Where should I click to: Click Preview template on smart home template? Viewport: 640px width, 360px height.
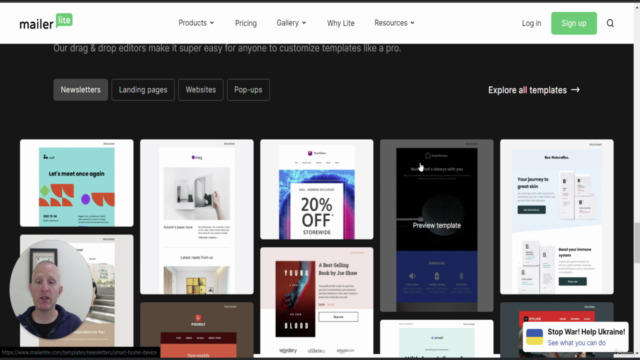[437, 225]
